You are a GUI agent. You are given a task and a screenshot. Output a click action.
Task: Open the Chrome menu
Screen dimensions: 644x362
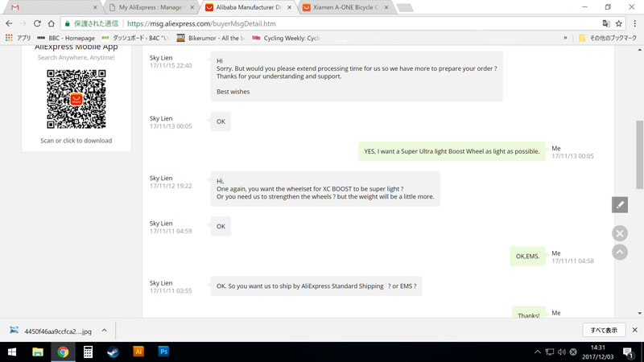point(634,23)
